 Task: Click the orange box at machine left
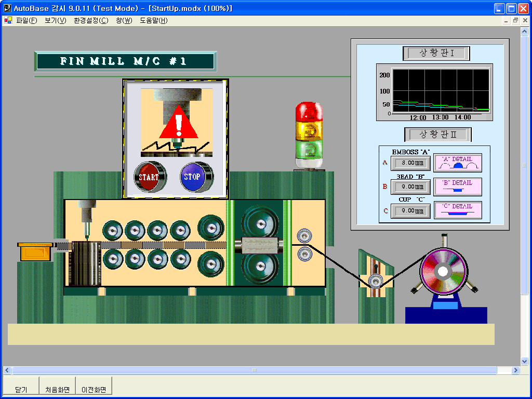[35, 252]
